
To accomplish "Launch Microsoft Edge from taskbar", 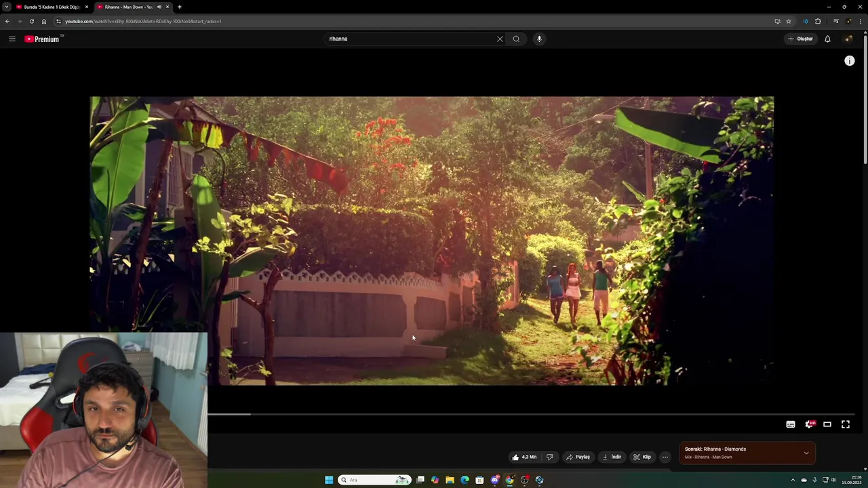I will (x=465, y=480).
